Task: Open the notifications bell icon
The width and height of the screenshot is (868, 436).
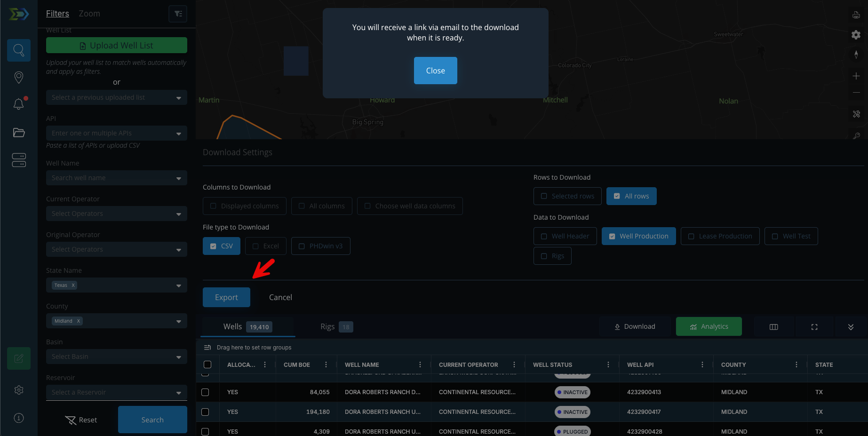Action: click(x=19, y=104)
